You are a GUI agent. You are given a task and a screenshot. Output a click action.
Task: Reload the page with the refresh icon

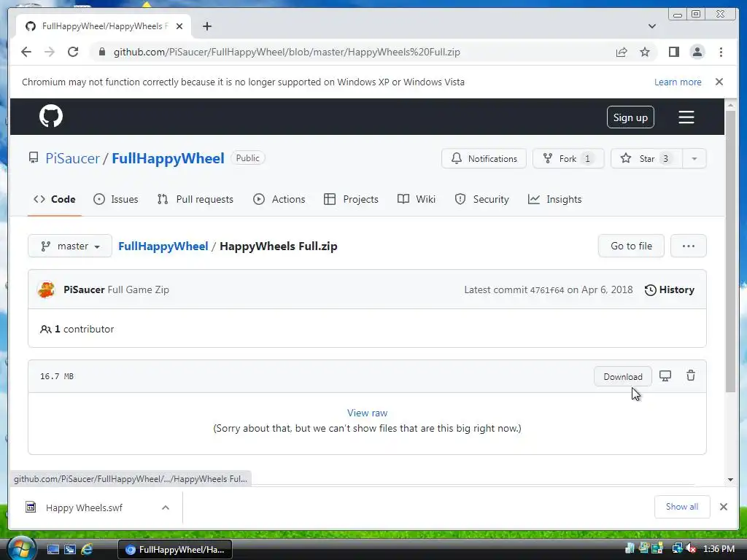point(73,52)
